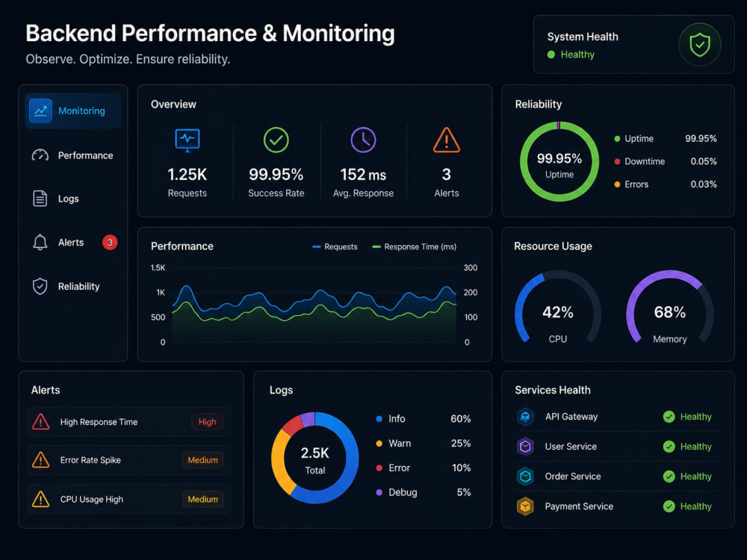Click the Alerts bell icon
The image size is (747, 560).
tap(40, 243)
